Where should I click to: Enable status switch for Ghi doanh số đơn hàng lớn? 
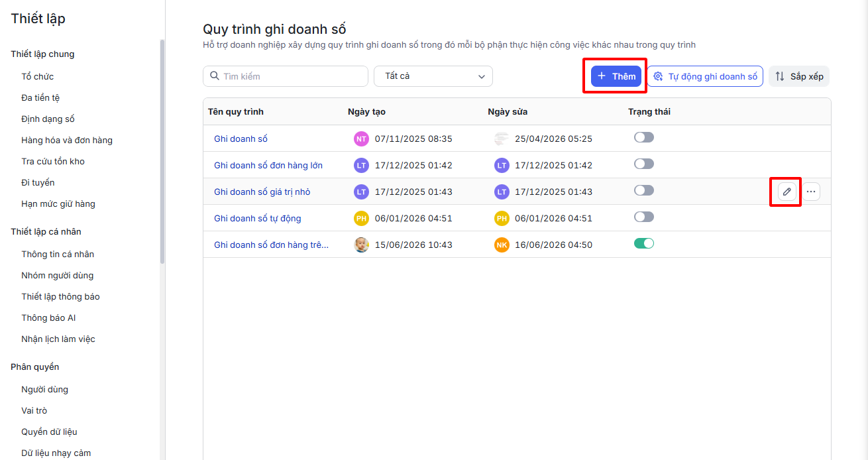coord(644,164)
